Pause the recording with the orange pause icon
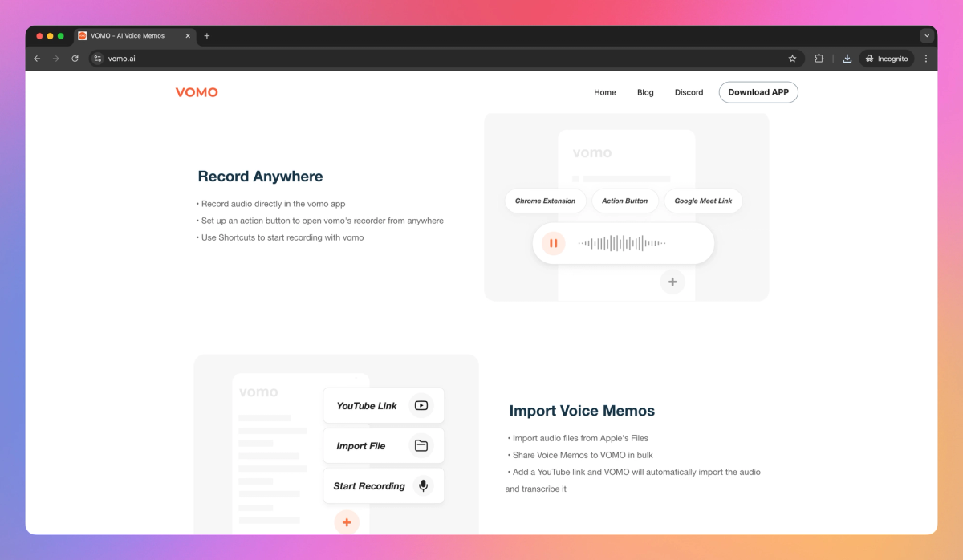Screen dimensions: 963x560 pos(554,243)
